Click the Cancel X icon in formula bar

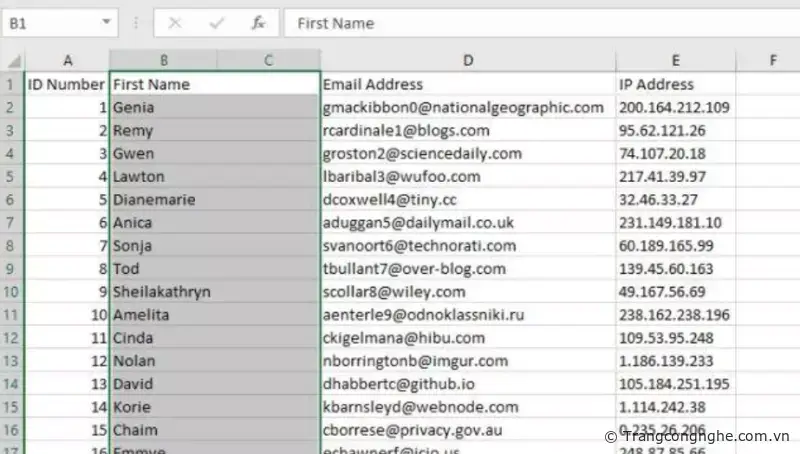tap(175, 22)
